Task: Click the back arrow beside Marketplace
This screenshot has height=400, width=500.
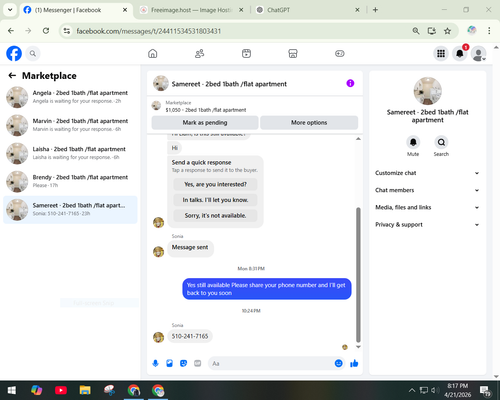Action: tap(12, 76)
